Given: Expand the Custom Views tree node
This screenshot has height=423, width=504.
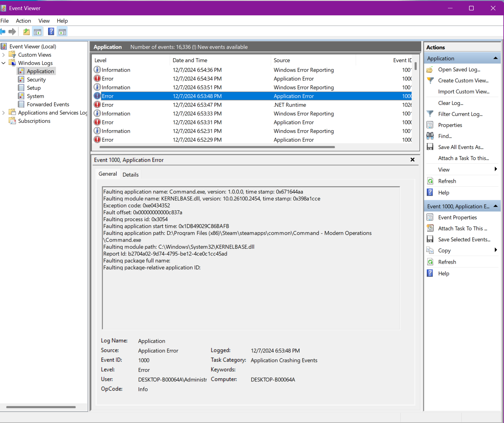Looking at the screenshot, I should tap(3, 55).
